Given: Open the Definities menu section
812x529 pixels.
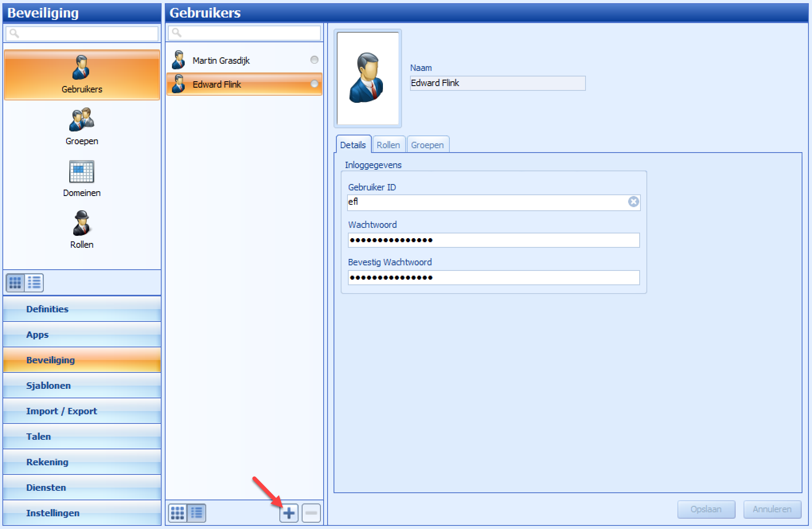Looking at the screenshot, I should click(82, 309).
